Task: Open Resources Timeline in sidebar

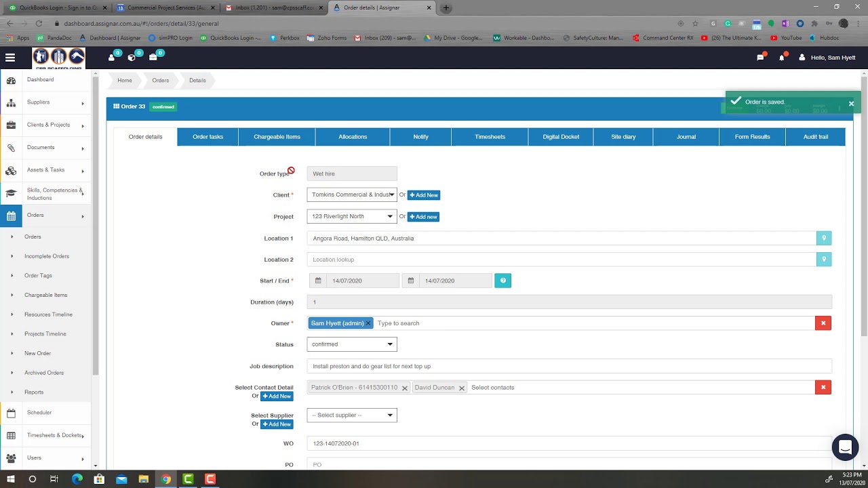Action: point(48,314)
